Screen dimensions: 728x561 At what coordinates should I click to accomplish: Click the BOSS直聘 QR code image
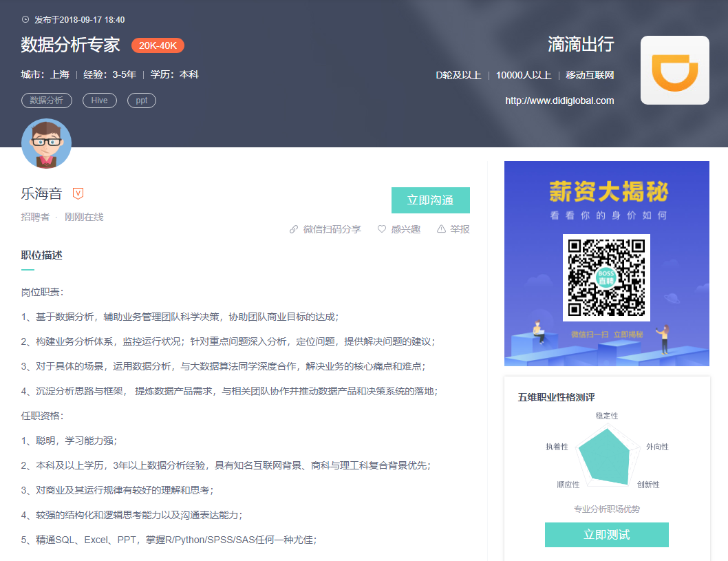[x=606, y=277]
